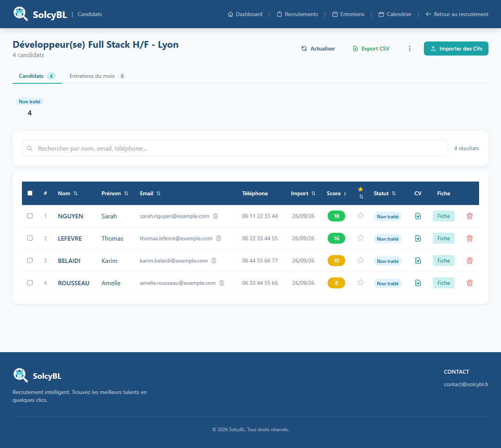Image resolution: width=501 pixels, height=448 pixels.
Task: Delete candidate BELAIDI with trash icon
Action: (470, 261)
